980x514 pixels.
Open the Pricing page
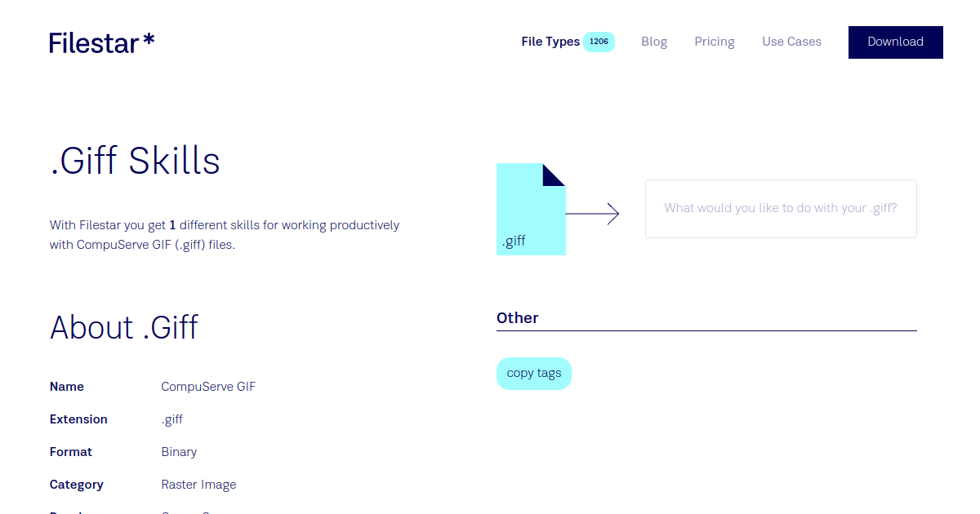click(714, 41)
